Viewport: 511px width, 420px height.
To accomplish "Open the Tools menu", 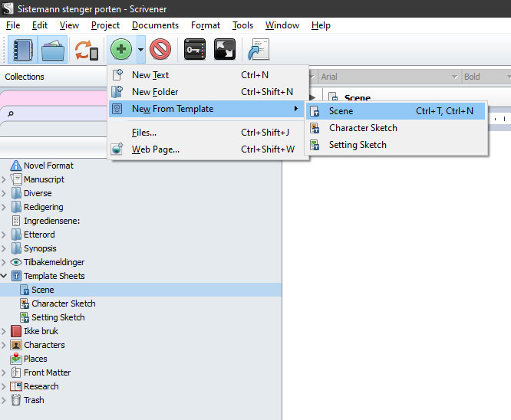I will pyautogui.click(x=242, y=25).
